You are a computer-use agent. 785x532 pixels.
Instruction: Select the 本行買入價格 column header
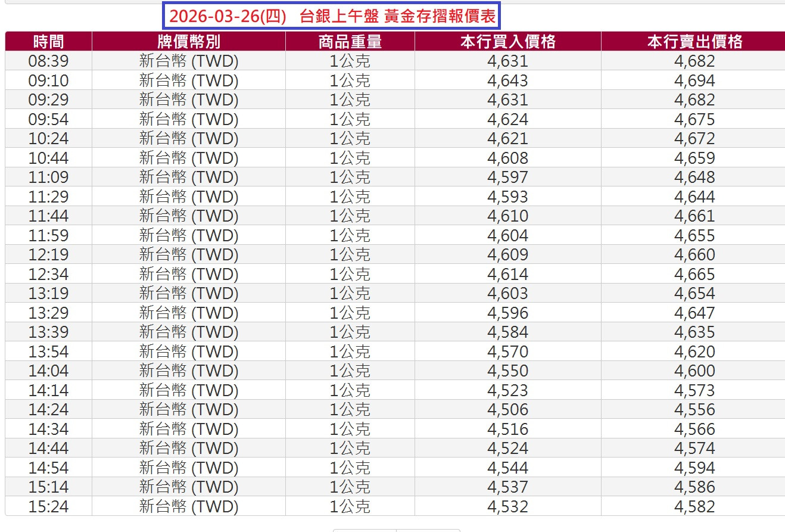[508, 42]
